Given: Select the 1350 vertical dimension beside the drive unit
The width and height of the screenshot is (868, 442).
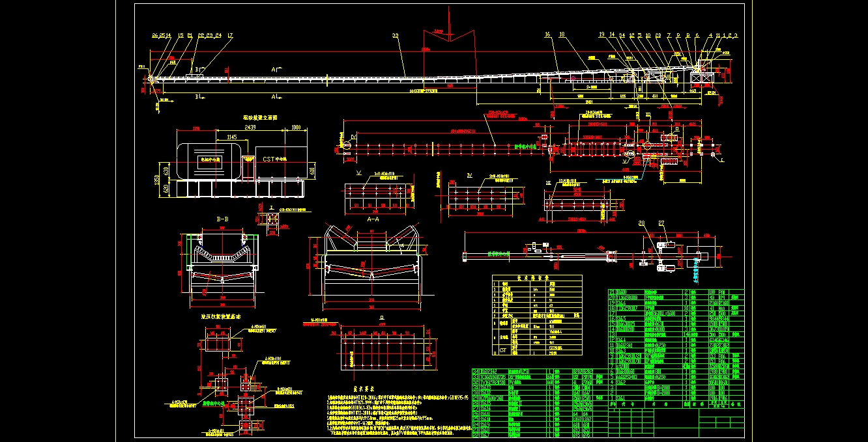Looking at the screenshot, I should (156, 179).
